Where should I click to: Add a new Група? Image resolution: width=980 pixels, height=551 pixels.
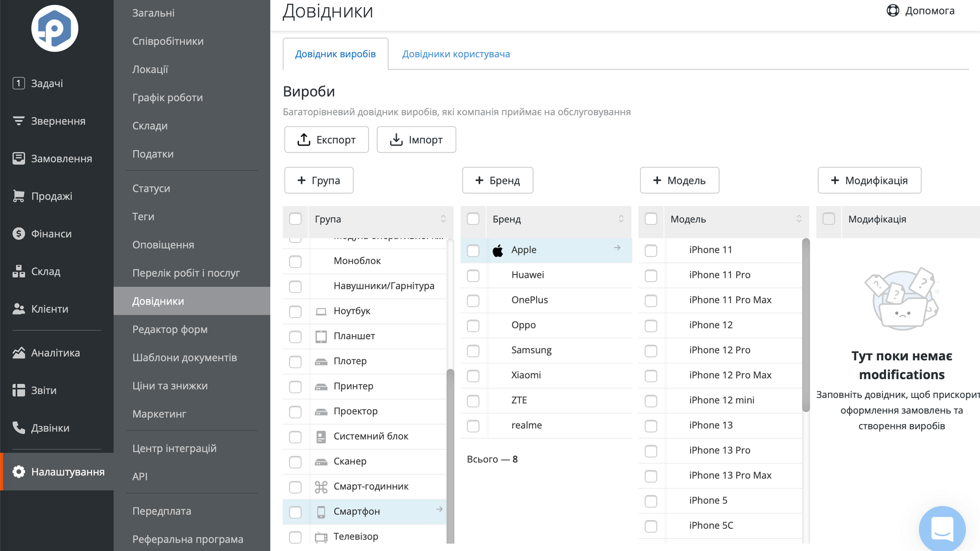319,180
